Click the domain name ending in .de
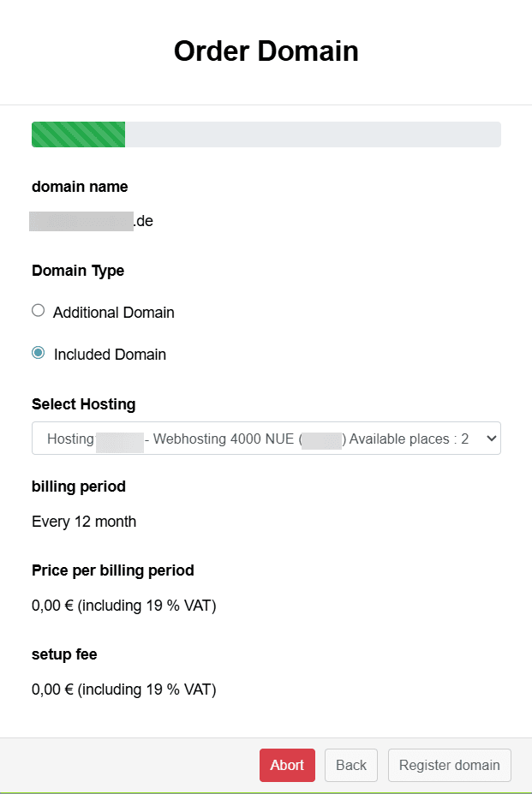Screen dimensions: 532x794 (92, 221)
